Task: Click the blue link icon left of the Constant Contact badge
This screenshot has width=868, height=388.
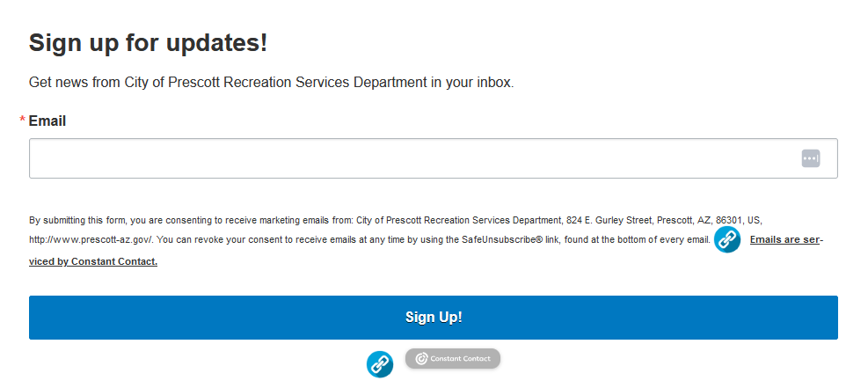Action: [x=380, y=364]
